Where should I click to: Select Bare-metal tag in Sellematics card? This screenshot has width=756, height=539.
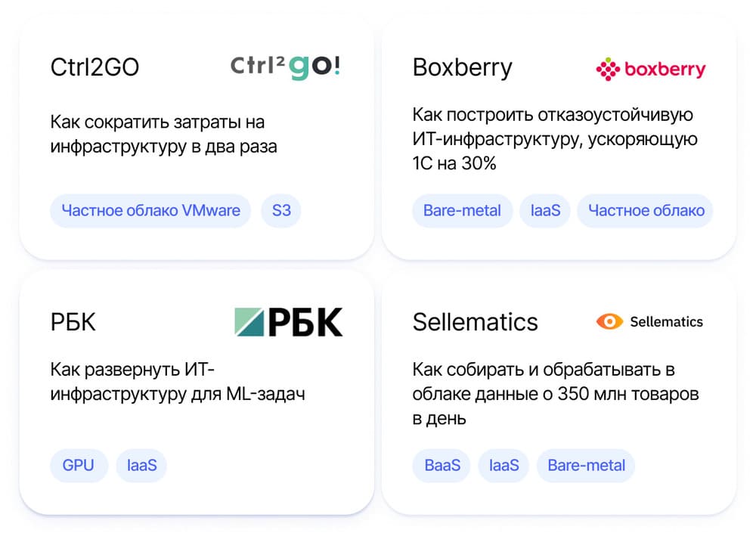coord(586,465)
